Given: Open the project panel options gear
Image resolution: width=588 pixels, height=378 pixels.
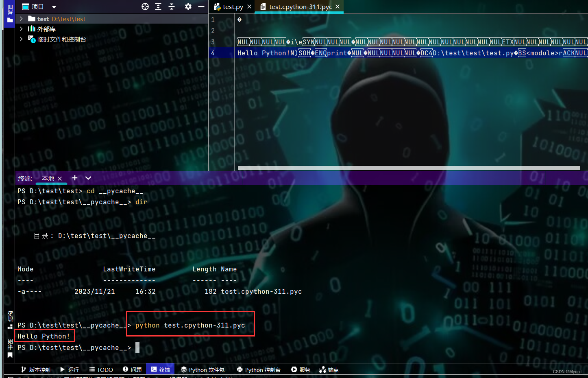Looking at the screenshot, I should pos(188,7).
